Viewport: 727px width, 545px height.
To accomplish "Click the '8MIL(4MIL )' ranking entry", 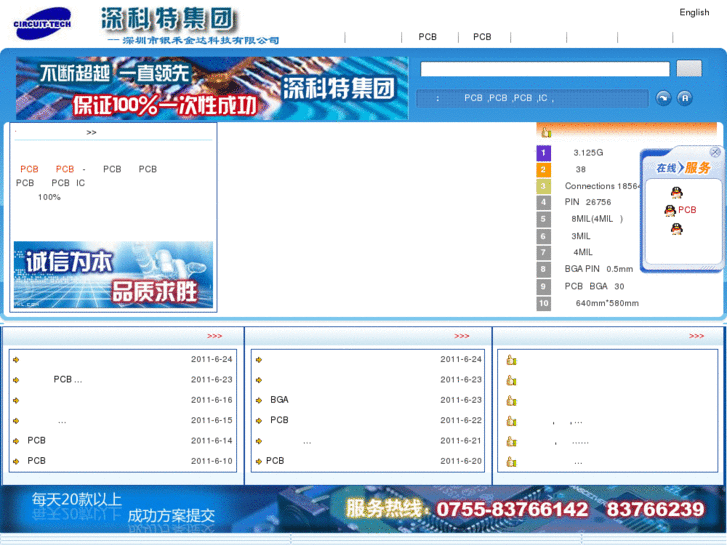I will pos(597,219).
